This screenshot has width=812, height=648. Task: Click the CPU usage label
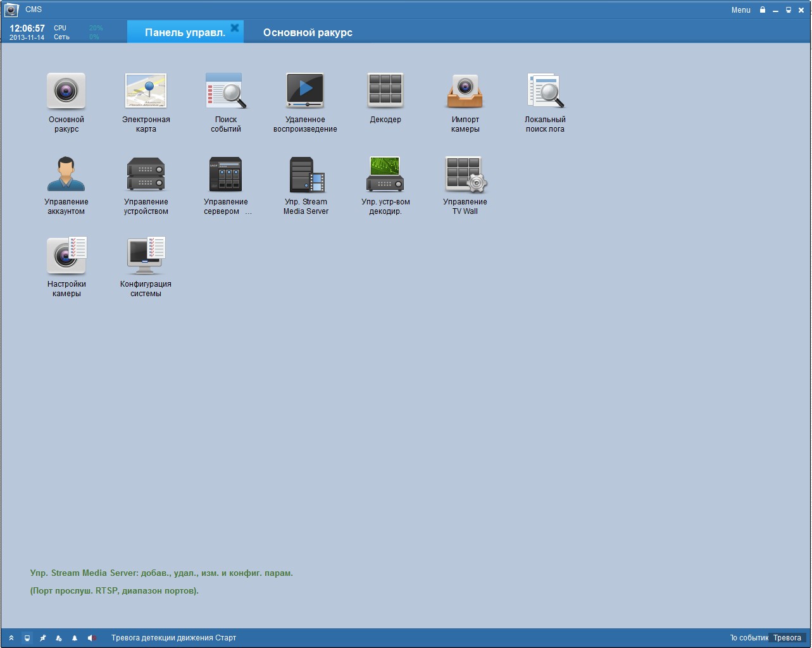[x=60, y=28]
